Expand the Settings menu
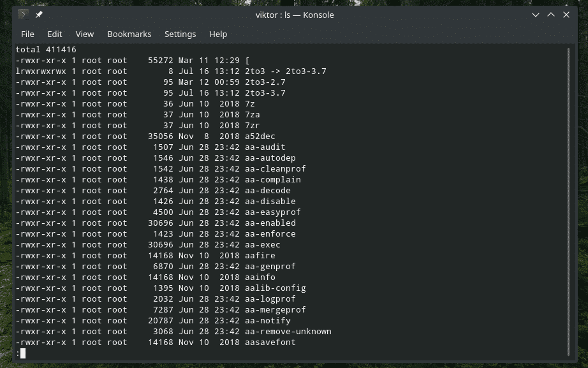This screenshot has height=368, width=588. (180, 34)
